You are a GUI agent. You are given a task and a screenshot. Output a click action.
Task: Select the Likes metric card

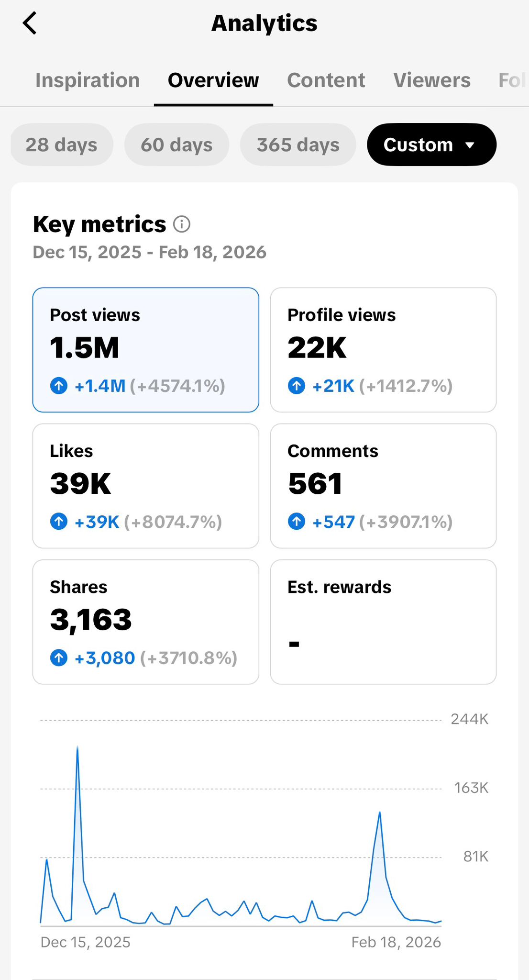point(145,486)
